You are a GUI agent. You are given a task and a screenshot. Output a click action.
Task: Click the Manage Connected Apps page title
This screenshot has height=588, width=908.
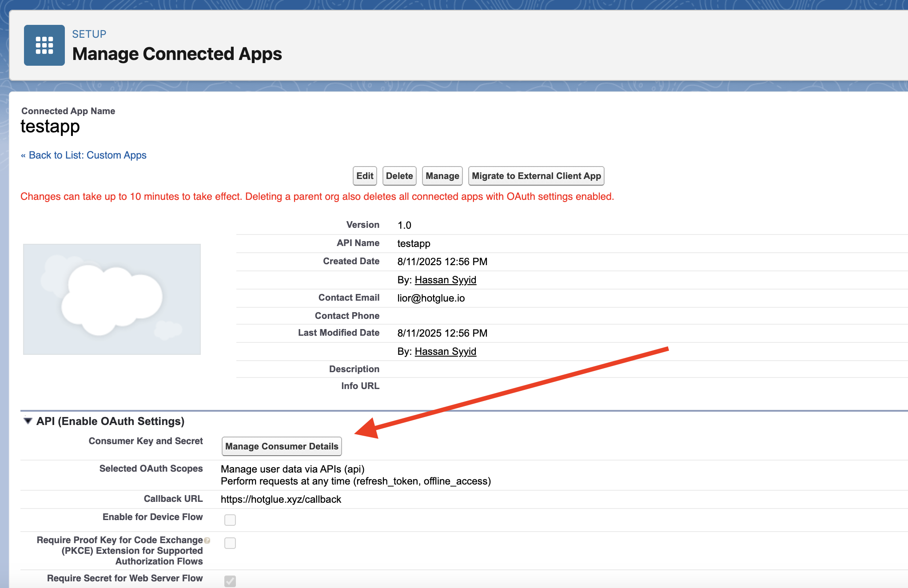(177, 54)
